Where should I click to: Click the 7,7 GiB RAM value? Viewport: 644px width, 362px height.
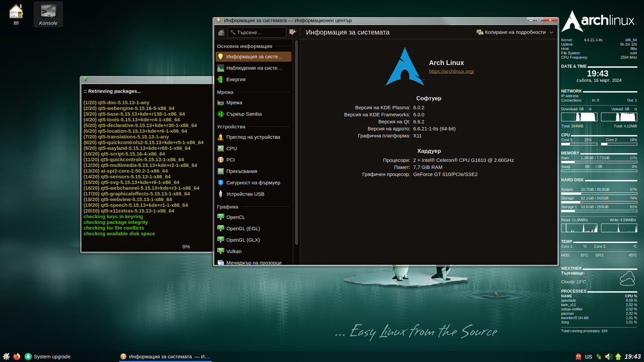428,167
